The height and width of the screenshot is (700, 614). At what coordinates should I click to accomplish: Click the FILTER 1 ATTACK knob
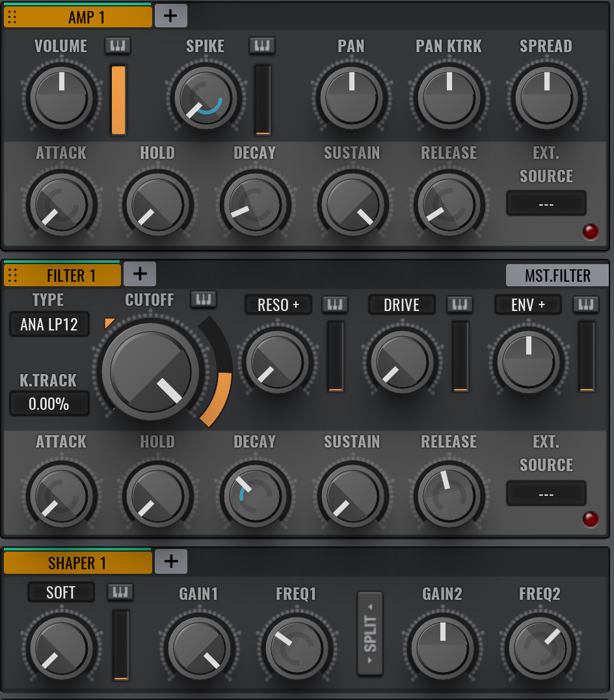[x=61, y=496]
